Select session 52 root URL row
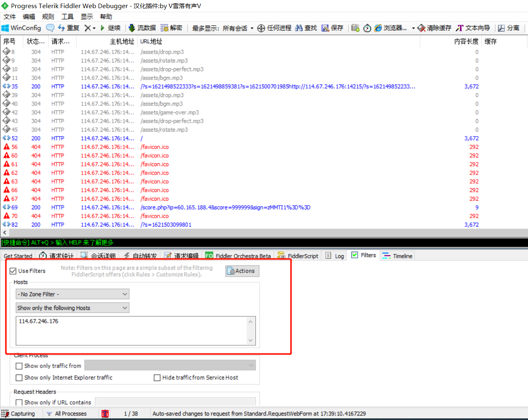This screenshot has height=420, width=528. (x=264, y=138)
